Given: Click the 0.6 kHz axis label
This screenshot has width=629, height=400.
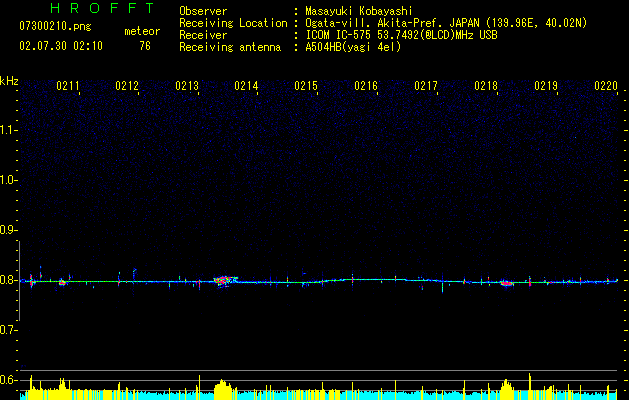Looking at the screenshot, I should tap(8, 380).
